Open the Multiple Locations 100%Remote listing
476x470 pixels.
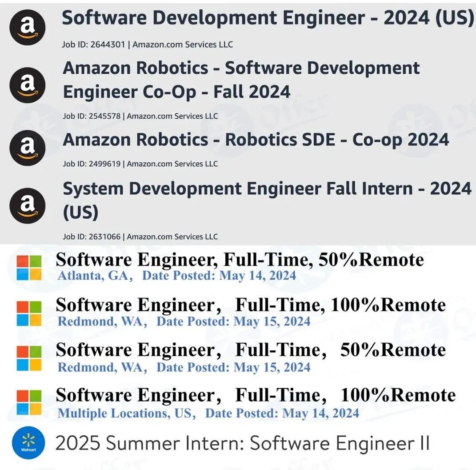click(256, 395)
